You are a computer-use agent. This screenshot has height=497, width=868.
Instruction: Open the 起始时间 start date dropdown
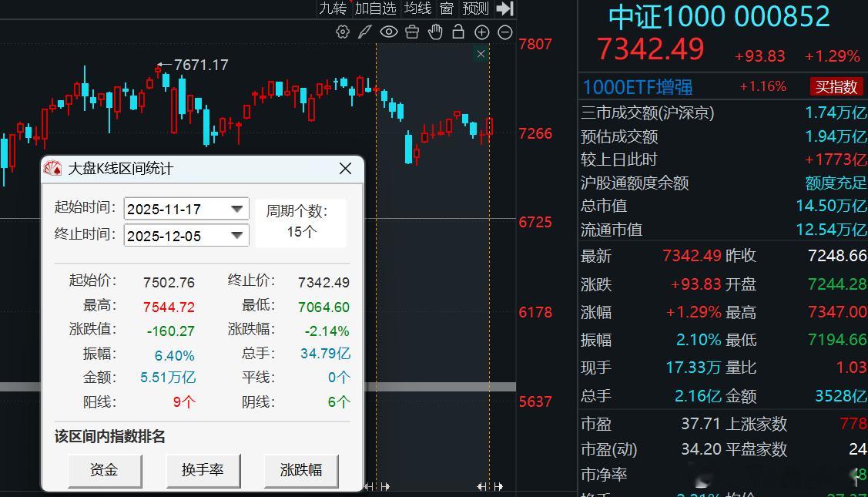coord(237,209)
